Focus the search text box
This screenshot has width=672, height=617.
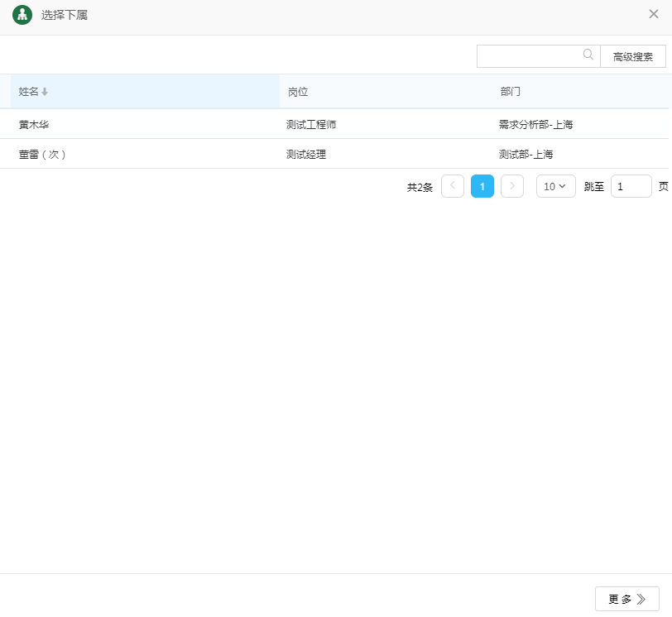530,56
